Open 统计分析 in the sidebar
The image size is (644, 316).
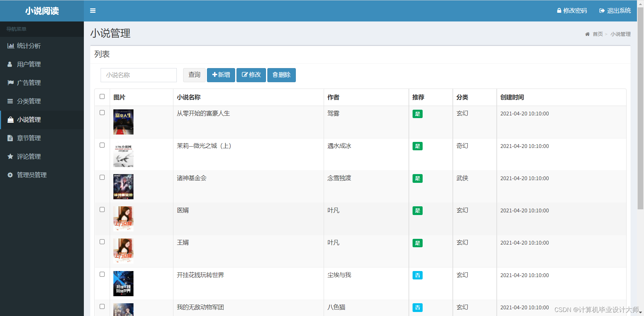pyautogui.click(x=42, y=46)
